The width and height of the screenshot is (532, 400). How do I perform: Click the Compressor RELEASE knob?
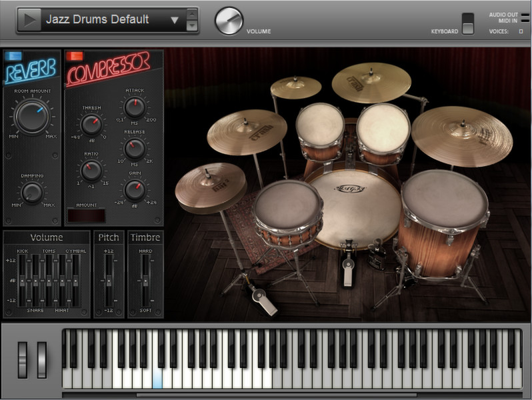135,149
